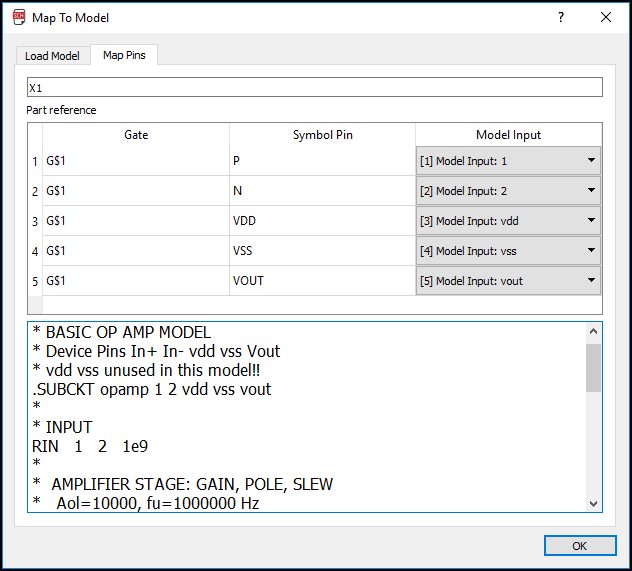This screenshot has height=571, width=632.
Task: Click the Symbol Pin column header
Action: [322, 135]
